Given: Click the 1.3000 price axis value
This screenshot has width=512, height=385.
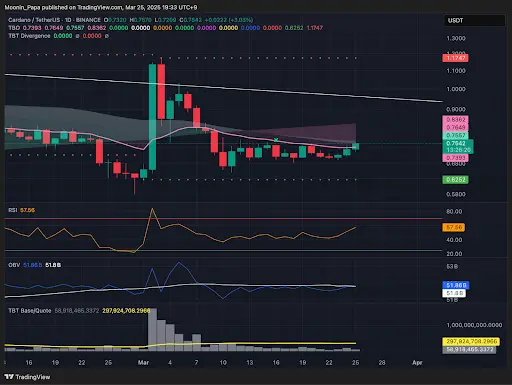Looking at the screenshot, I should (456, 38).
